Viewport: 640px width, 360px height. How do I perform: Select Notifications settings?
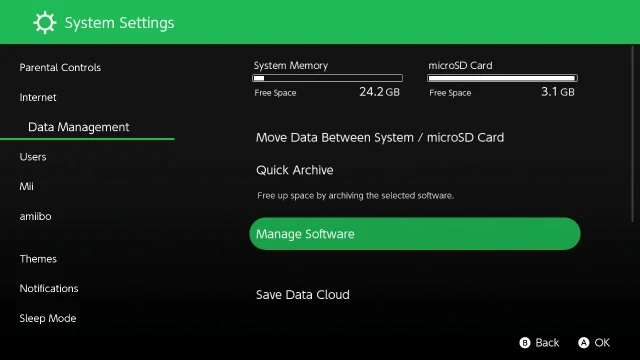click(49, 289)
